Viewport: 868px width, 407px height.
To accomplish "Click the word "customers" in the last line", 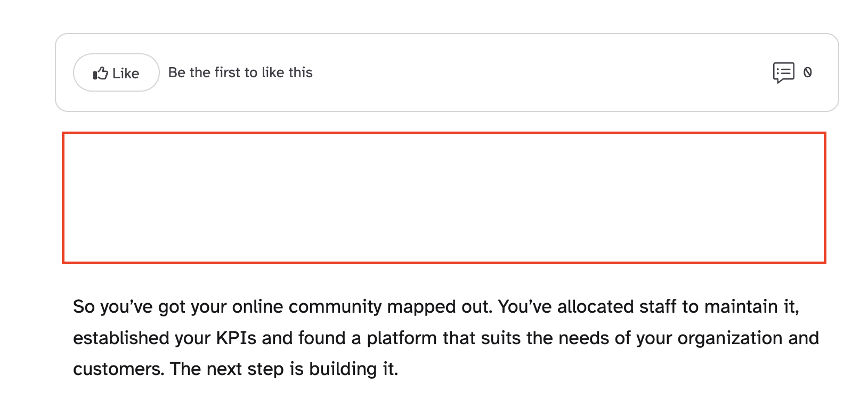I will [118, 369].
